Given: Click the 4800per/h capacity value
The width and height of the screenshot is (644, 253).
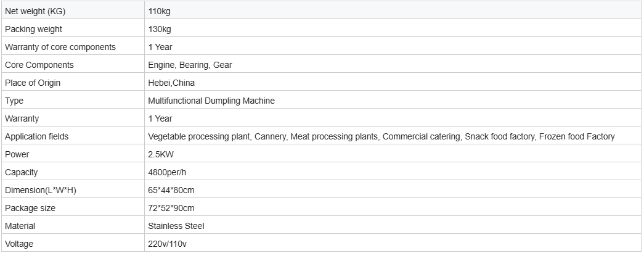Looking at the screenshot, I should (167, 172).
